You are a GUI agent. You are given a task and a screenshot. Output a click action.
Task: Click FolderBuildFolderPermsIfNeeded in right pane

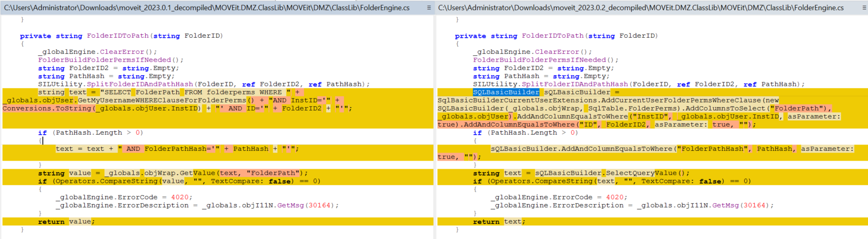click(539, 60)
